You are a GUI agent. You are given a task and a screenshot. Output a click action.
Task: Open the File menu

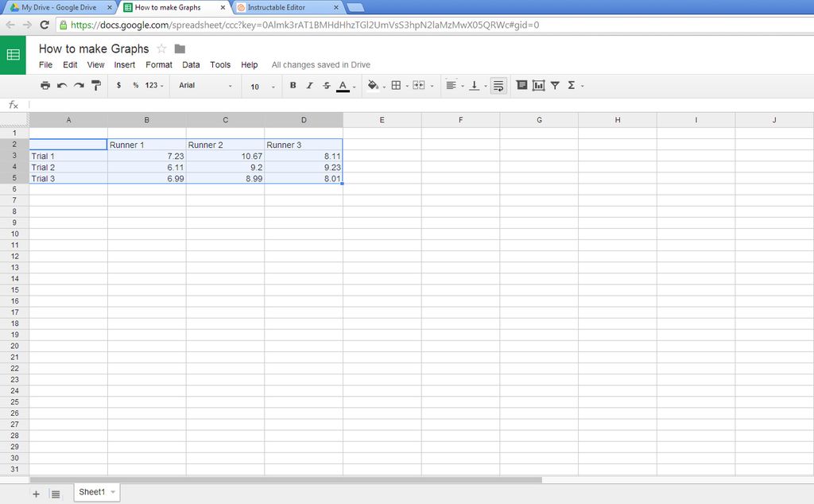45,65
